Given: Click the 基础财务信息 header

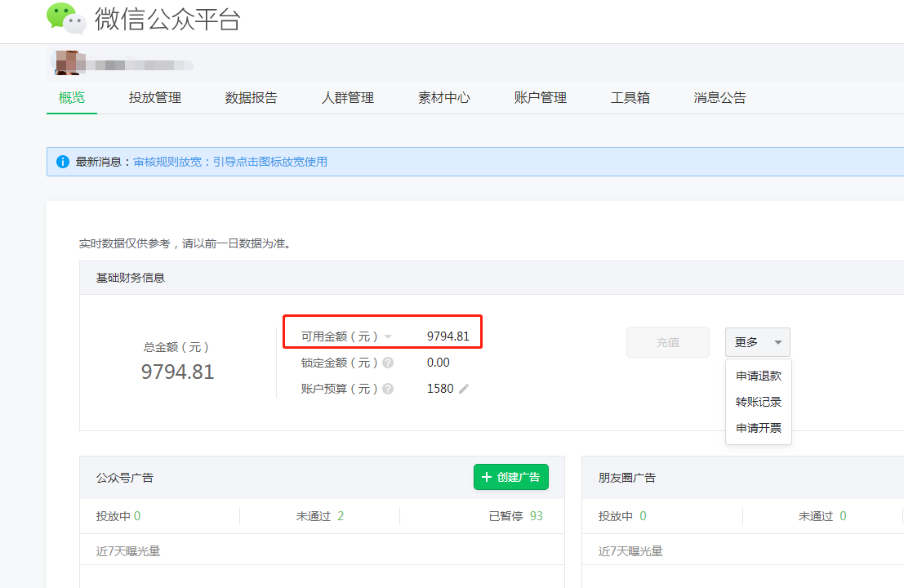Looking at the screenshot, I should (x=131, y=278).
